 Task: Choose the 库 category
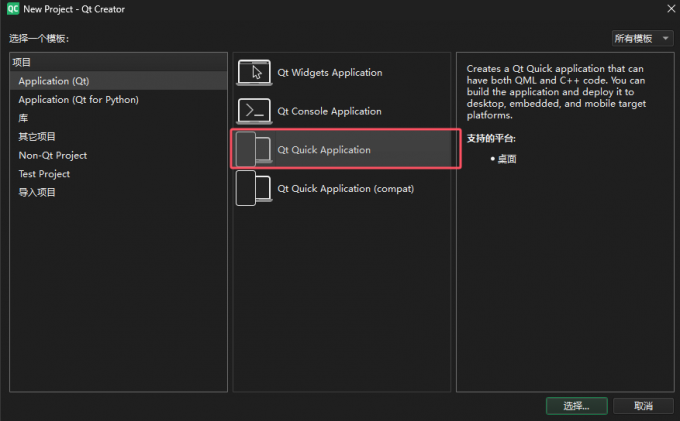click(24, 118)
